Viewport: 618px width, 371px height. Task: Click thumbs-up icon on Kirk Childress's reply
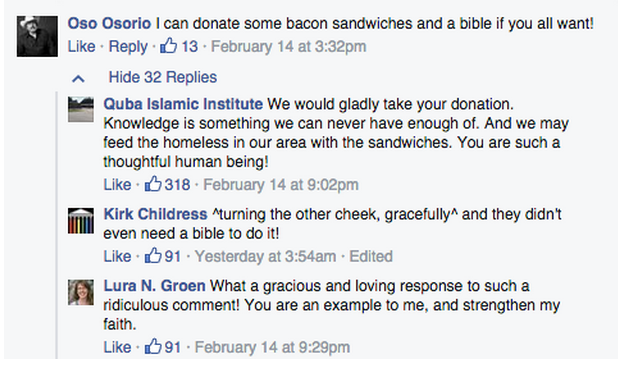click(153, 255)
